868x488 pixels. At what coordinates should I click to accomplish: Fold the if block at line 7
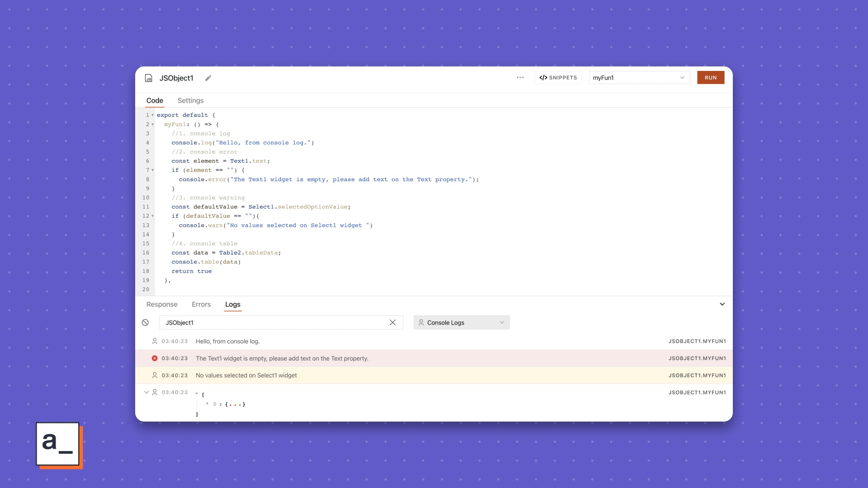[x=153, y=170]
